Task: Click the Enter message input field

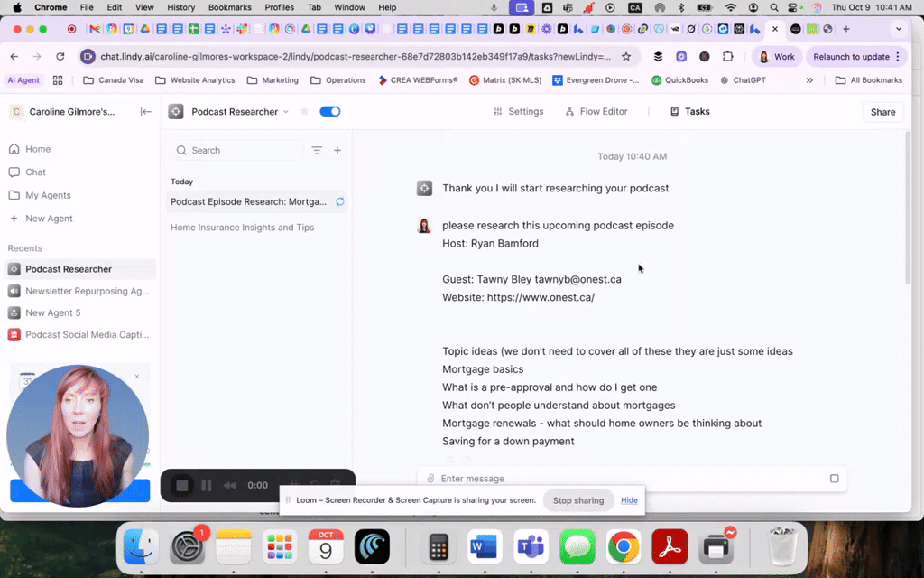Action: coord(632,479)
